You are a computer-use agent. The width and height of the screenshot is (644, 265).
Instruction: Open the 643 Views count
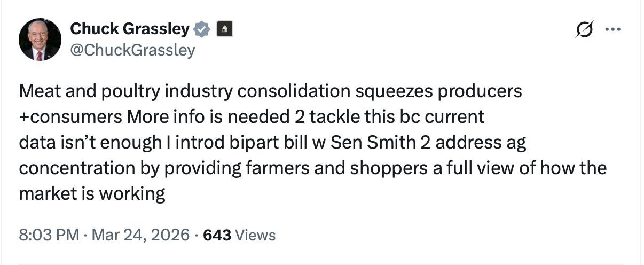point(217,235)
